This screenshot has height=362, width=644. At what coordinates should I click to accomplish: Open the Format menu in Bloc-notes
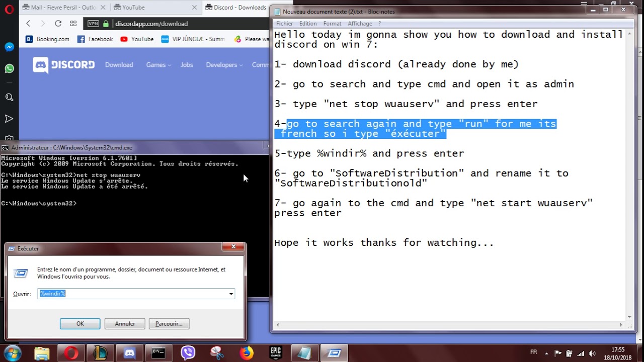332,24
